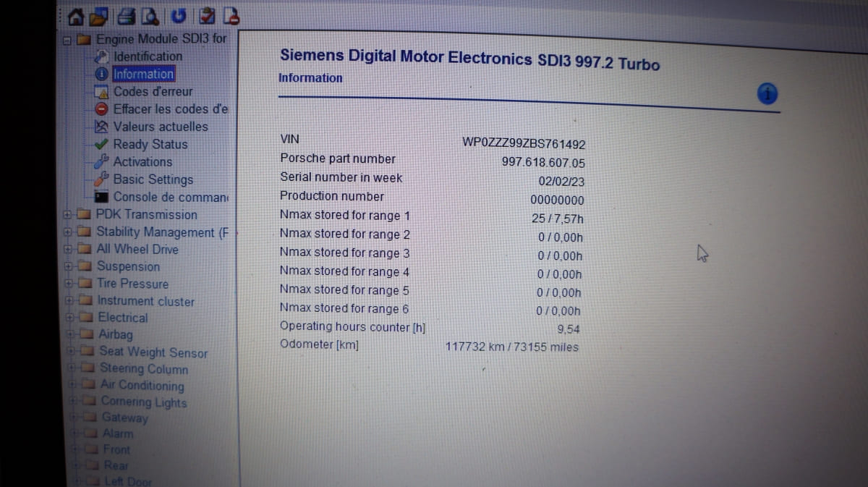Viewport: 868px width, 487px height.
Task: Click the printer icon in the toolbar
Action: [127, 15]
